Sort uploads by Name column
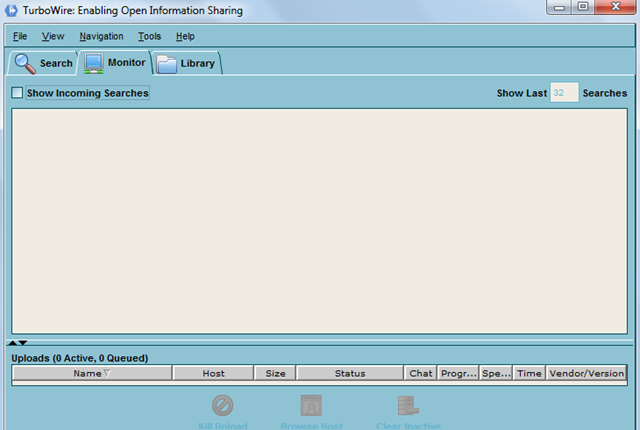 tap(92, 373)
